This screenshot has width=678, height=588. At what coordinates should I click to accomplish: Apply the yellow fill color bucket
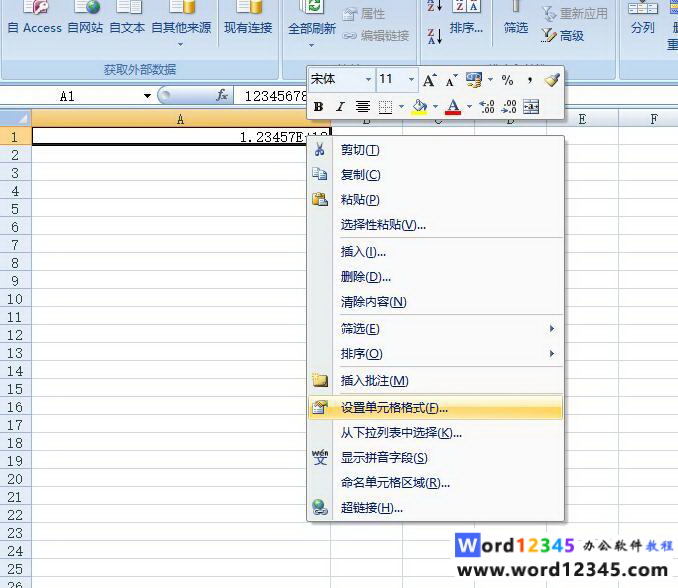[x=419, y=107]
